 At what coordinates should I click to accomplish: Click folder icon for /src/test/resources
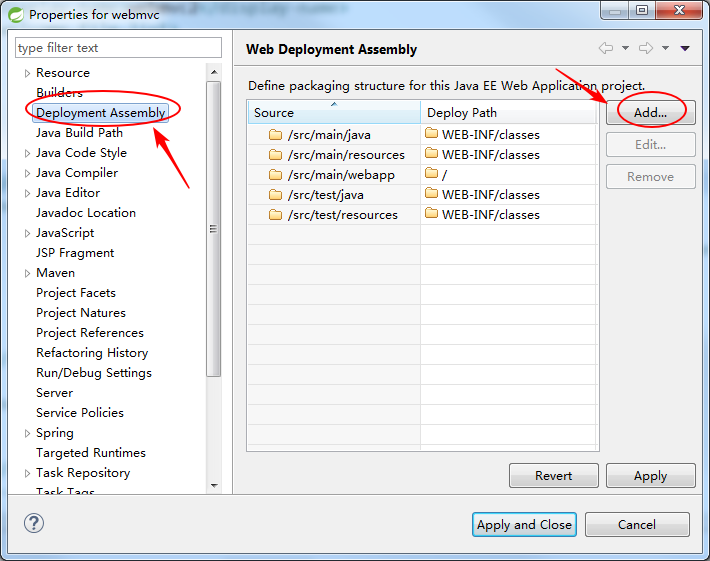pos(275,214)
